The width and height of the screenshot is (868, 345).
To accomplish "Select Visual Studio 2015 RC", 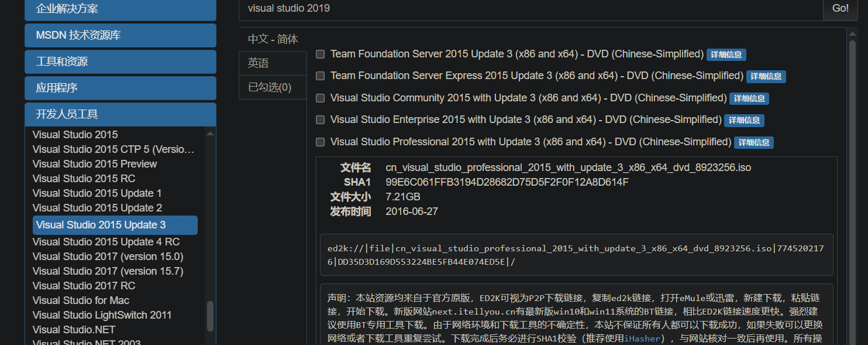I will 84,179.
